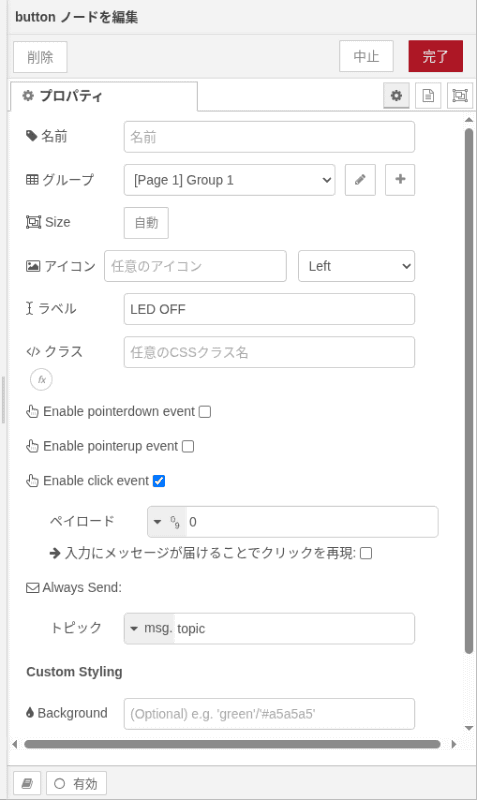
Task: Open topic msg. type selector
Action: point(150,629)
